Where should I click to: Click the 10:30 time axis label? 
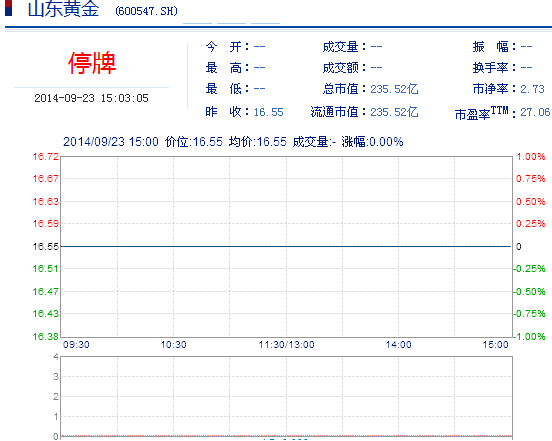174,345
